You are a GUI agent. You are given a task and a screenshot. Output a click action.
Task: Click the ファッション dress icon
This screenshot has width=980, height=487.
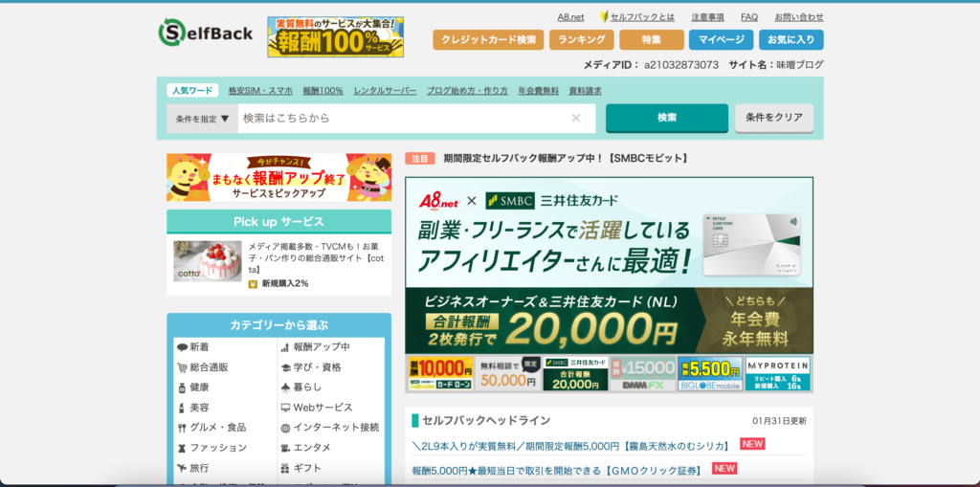point(182,448)
